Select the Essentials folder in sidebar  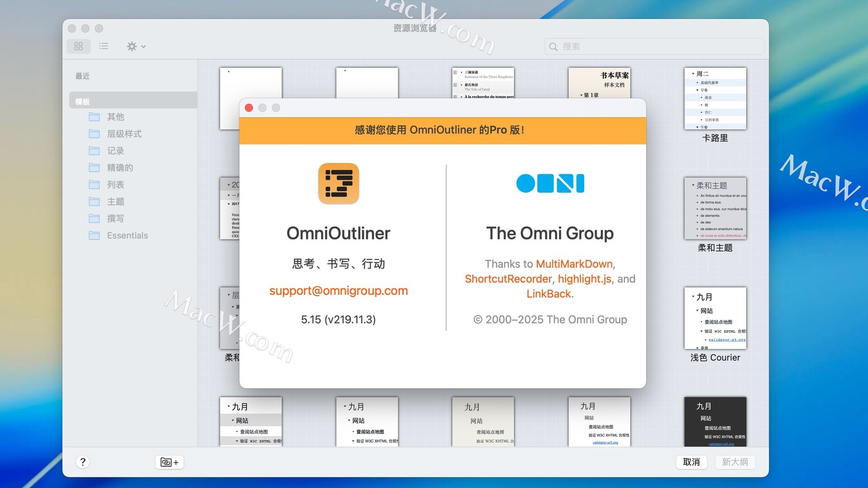tap(127, 235)
